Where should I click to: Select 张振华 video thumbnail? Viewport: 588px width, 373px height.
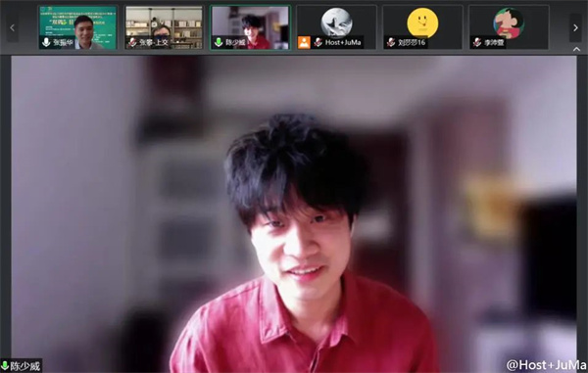point(78,27)
